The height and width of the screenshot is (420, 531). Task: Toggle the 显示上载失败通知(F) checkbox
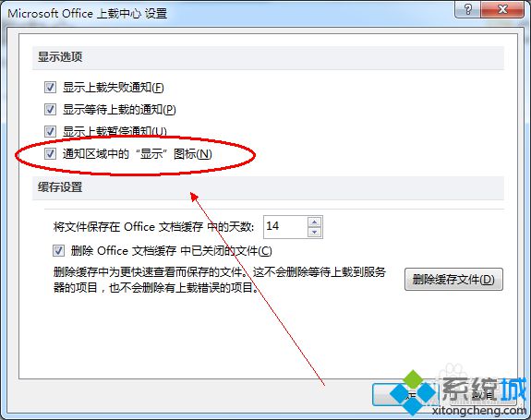(50, 88)
